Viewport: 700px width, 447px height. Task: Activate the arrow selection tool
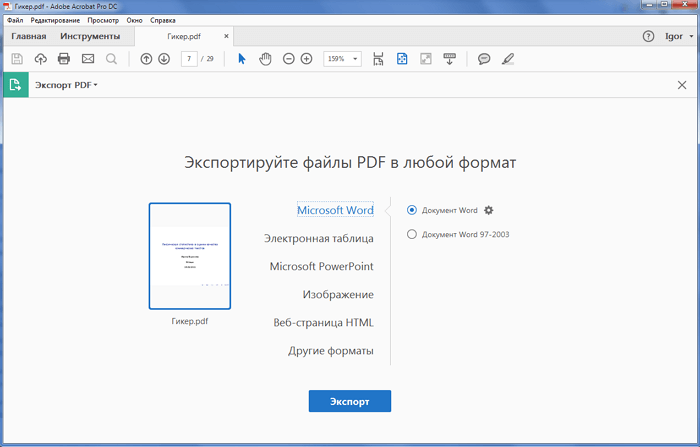241,59
